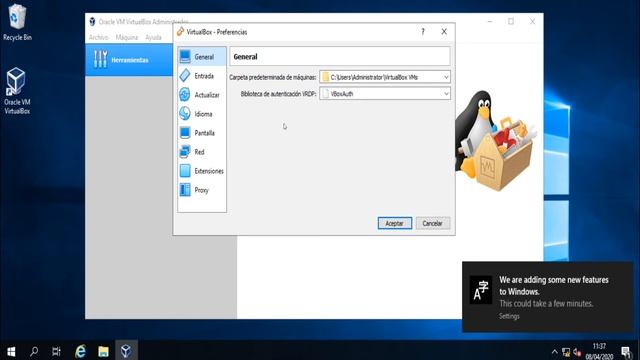Click the volume tray icon
This screenshot has width=640, height=360.
point(577,352)
